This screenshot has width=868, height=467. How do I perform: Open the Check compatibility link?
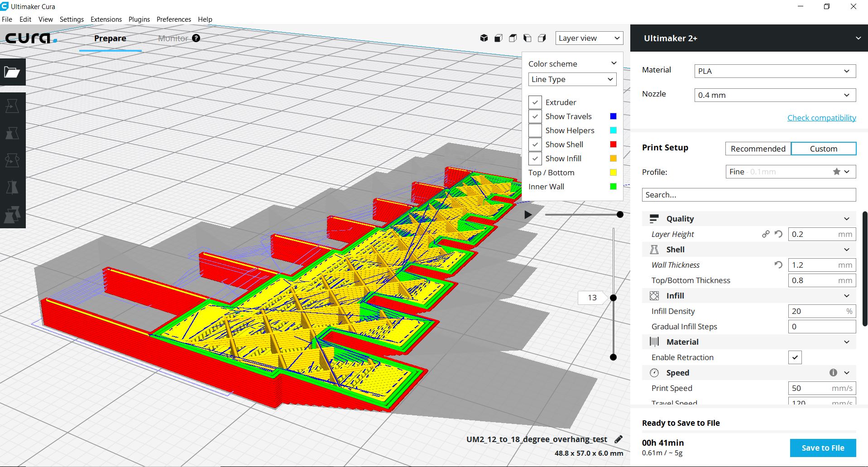pyautogui.click(x=821, y=118)
